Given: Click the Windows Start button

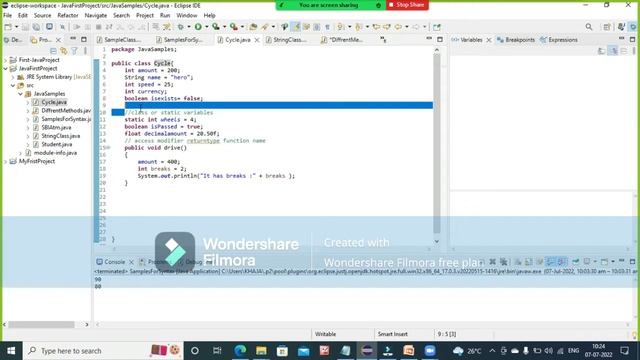Looking at the screenshot, I should [x=11, y=351].
